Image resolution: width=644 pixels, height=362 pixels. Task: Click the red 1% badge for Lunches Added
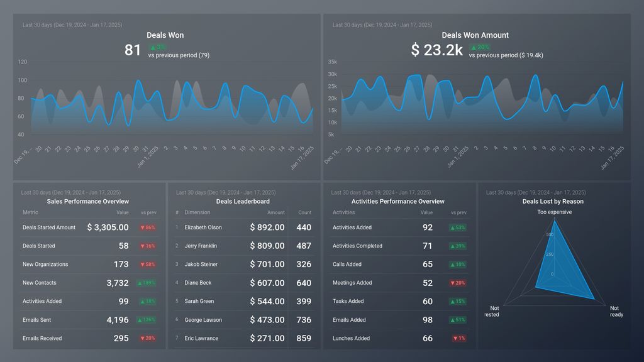458,338
